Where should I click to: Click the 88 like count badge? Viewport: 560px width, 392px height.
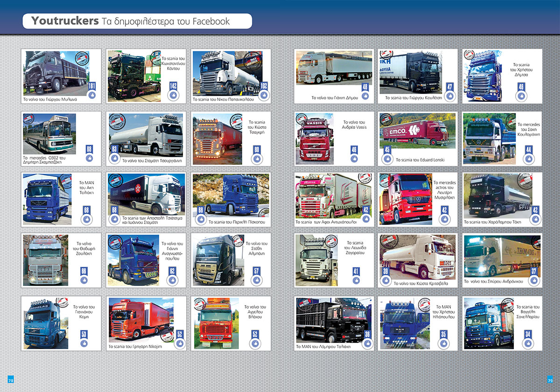[89, 149]
